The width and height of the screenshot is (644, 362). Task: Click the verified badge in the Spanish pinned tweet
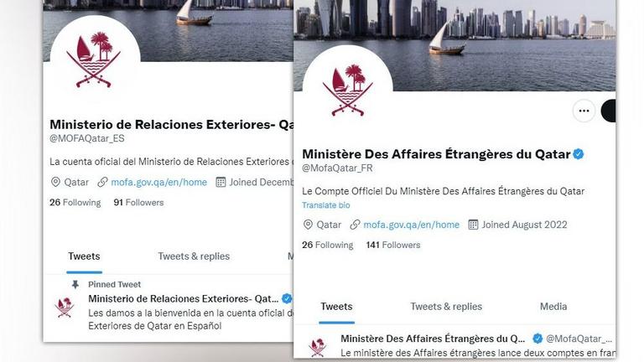point(287,298)
